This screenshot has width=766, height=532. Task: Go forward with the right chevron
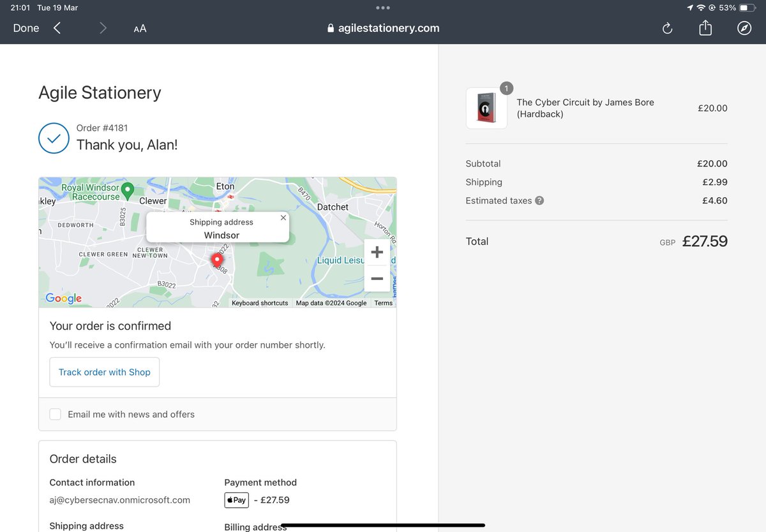pyautogui.click(x=103, y=28)
